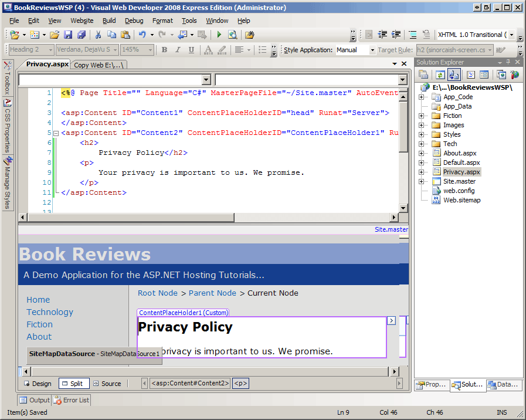Click the Undo toolbar icon
526x420 pixels.
point(143,35)
